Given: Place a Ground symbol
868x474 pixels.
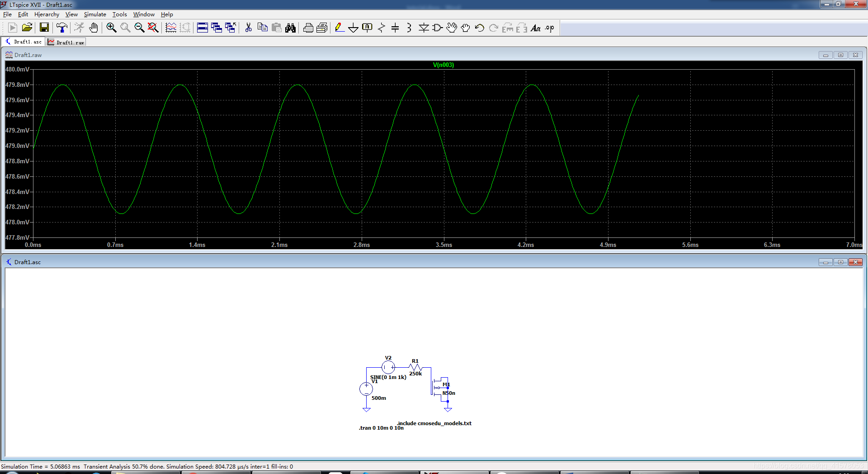Looking at the screenshot, I should 353,28.
